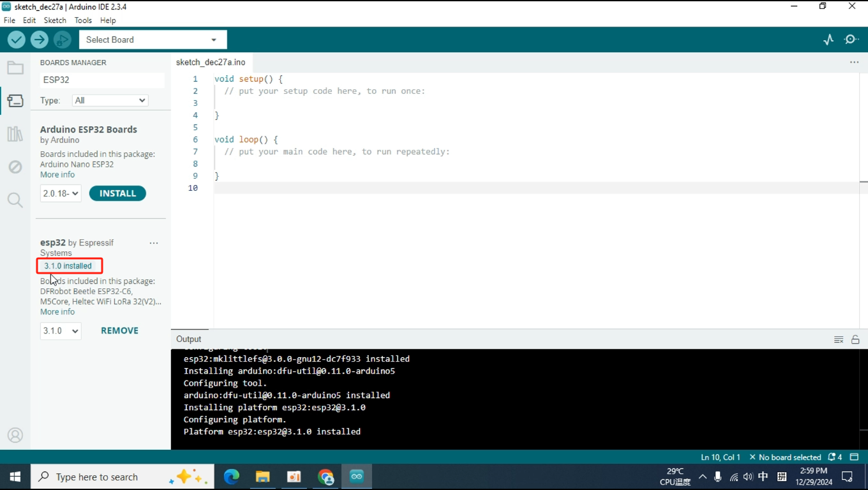Open the Windows Start button
Viewport: 868px width, 490px height.
[x=15, y=477]
